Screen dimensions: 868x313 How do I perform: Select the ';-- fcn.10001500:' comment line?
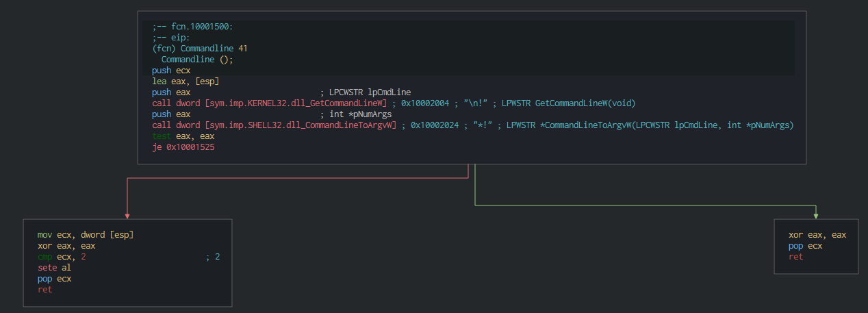[x=192, y=26]
